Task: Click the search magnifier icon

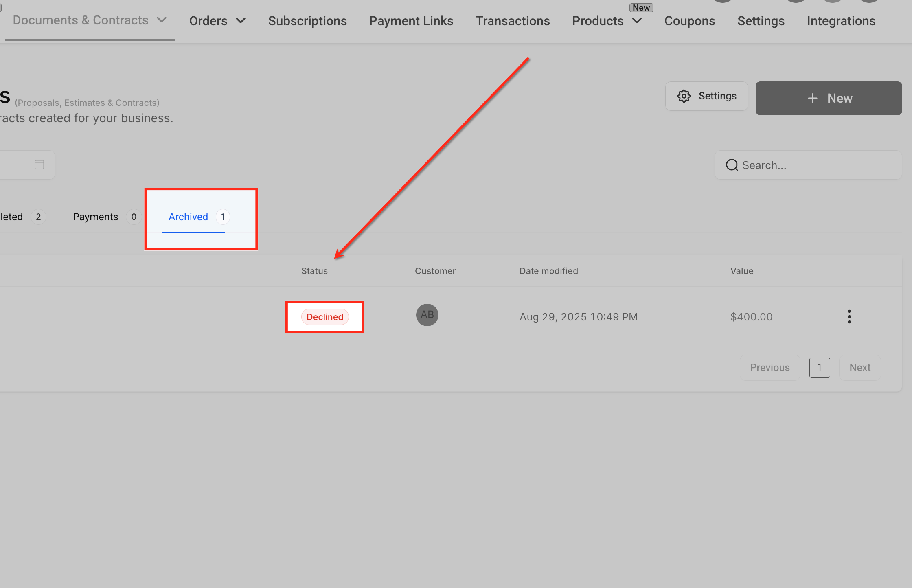Action: coord(732,165)
